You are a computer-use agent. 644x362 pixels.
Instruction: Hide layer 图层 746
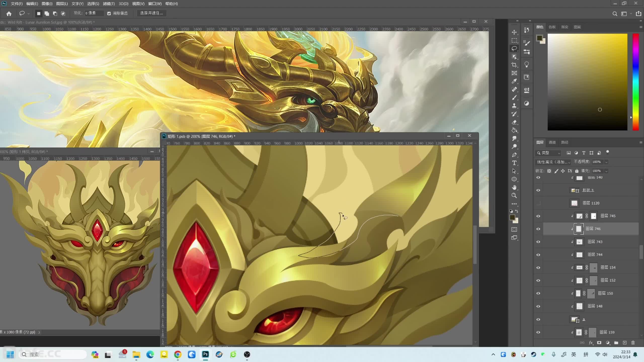(x=538, y=229)
